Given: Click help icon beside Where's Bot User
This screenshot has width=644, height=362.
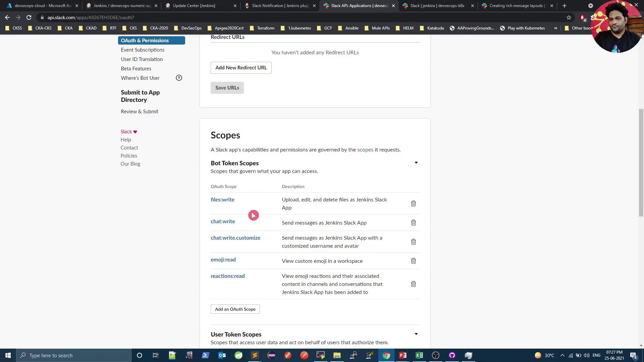Looking at the screenshot, I should [x=179, y=78].
